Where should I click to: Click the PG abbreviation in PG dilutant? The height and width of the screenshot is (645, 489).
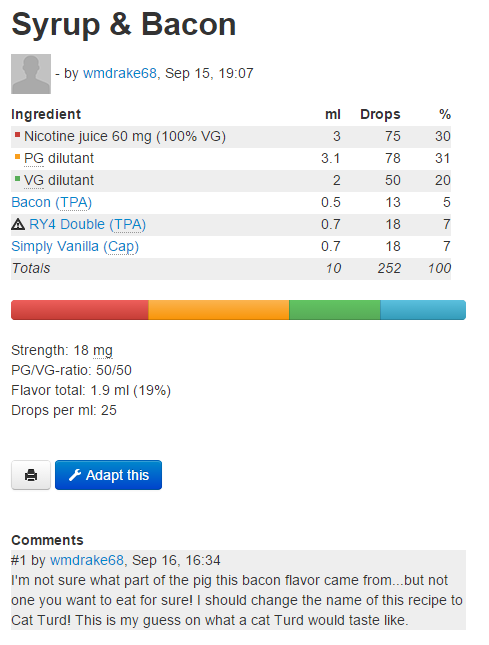pyautogui.click(x=34, y=158)
